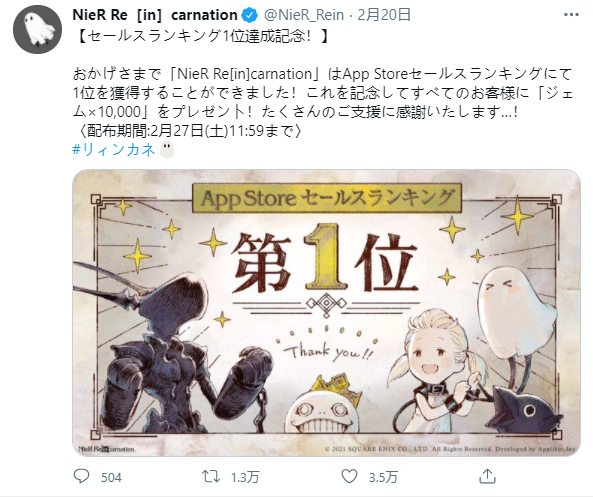Open the #リィンカネ hashtag link
Screen dimensions: 593x498
coord(113,150)
